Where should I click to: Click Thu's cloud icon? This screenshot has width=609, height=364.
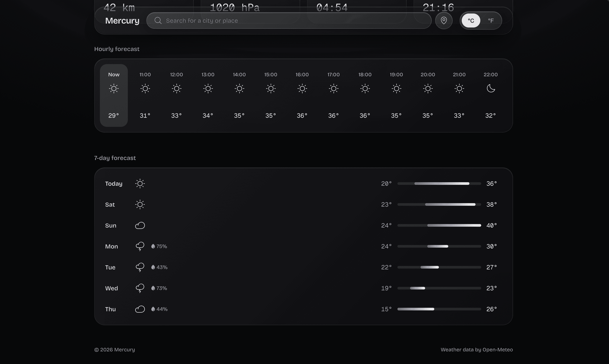pyautogui.click(x=140, y=309)
